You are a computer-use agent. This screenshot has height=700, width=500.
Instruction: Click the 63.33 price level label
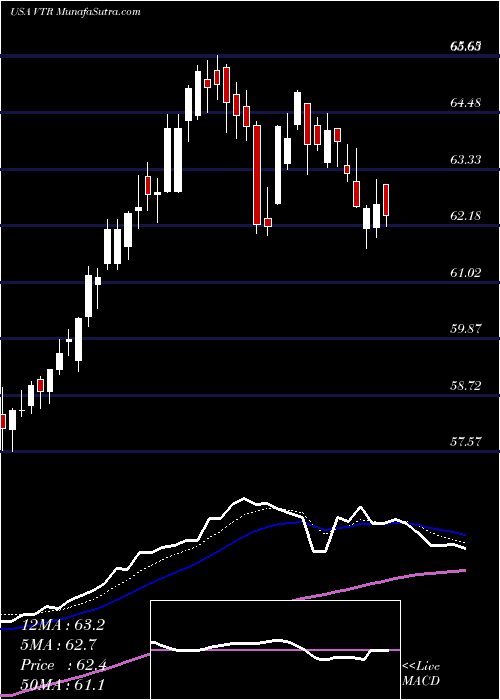click(x=466, y=160)
